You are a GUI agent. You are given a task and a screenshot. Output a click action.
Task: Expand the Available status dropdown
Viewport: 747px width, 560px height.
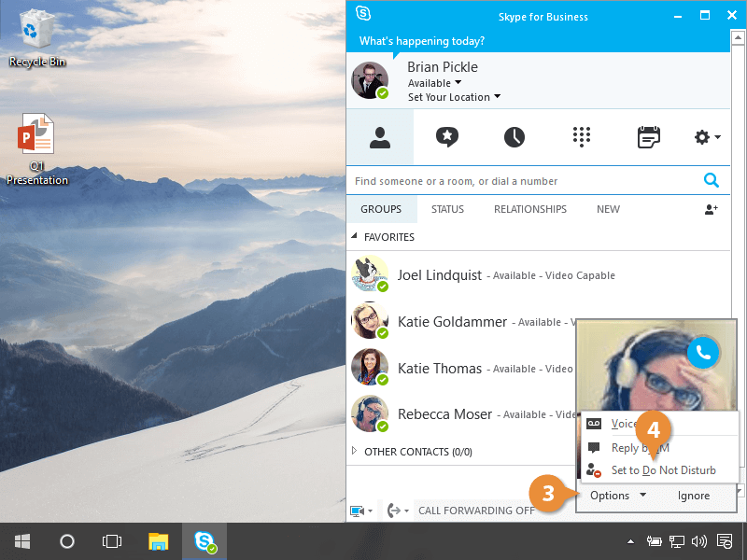pos(434,83)
